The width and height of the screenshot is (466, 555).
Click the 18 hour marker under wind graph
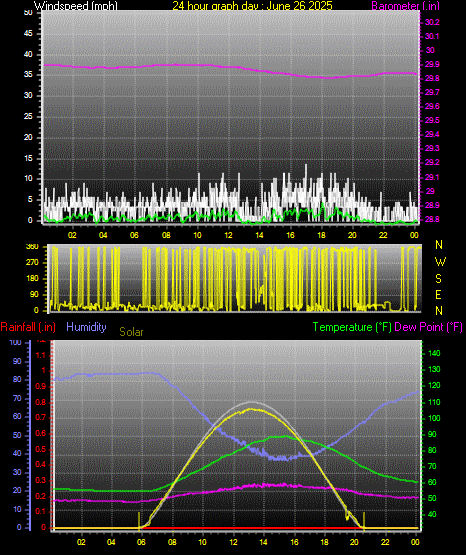321,235
